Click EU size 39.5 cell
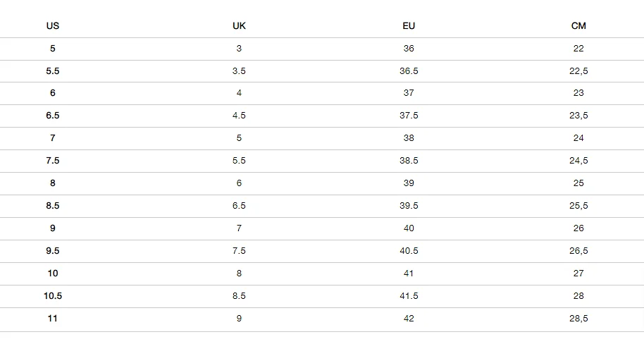The height and width of the screenshot is (344, 644). coord(409,206)
